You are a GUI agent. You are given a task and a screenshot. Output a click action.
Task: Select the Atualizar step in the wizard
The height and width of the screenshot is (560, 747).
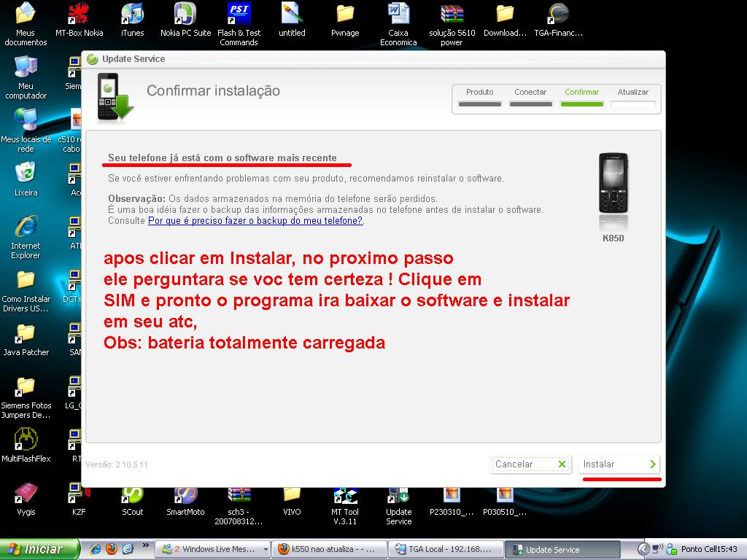point(633,97)
